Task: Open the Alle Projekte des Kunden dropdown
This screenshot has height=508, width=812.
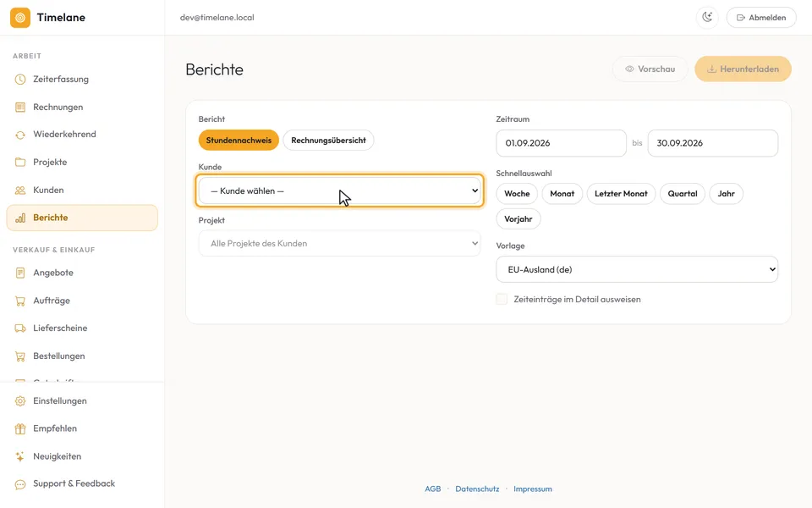Action: [340, 243]
